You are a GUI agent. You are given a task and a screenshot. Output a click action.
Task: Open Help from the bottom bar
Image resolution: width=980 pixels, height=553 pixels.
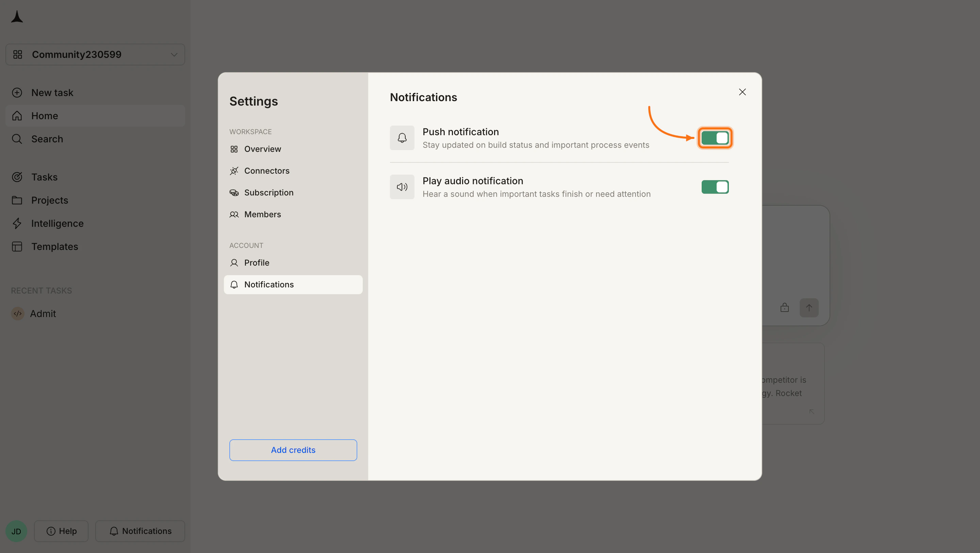61,531
